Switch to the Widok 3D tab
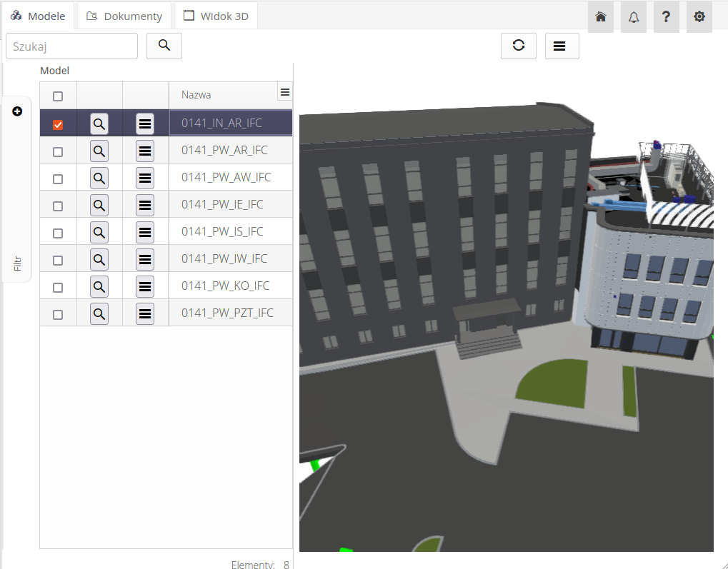The image size is (728, 569). [x=216, y=16]
